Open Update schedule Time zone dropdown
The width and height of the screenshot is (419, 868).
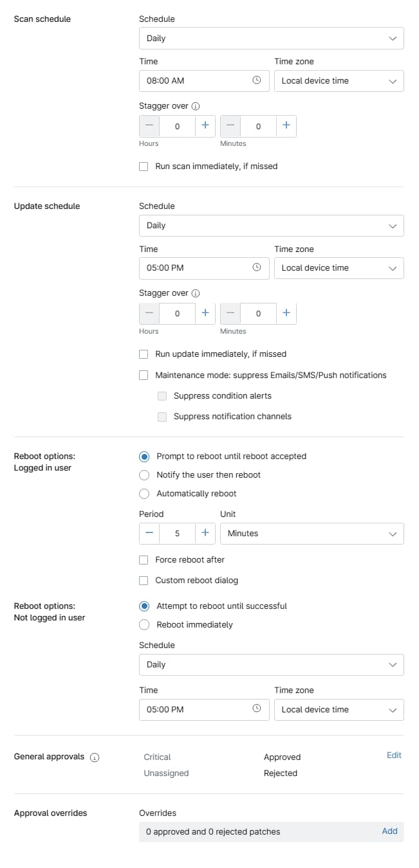(x=339, y=268)
